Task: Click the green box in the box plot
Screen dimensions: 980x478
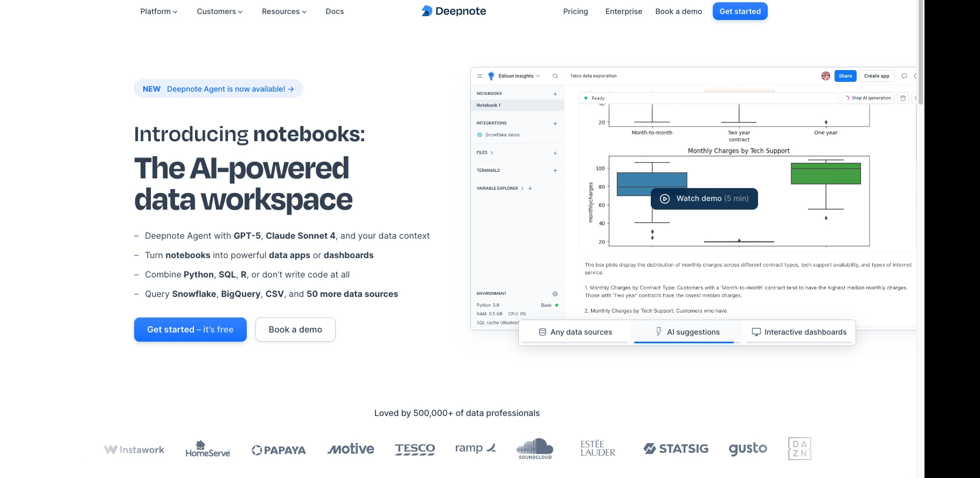Action: pos(826,174)
